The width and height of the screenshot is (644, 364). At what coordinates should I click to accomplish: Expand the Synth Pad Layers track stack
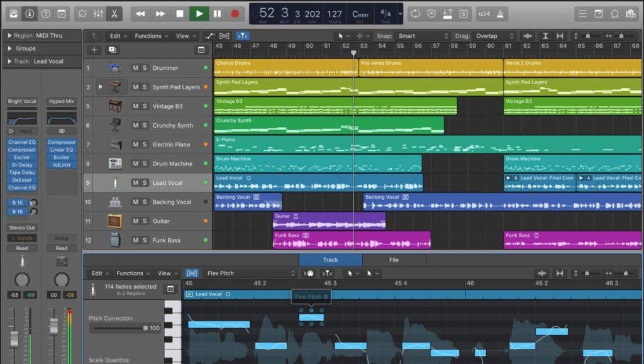pyautogui.click(x=100, y=87)
